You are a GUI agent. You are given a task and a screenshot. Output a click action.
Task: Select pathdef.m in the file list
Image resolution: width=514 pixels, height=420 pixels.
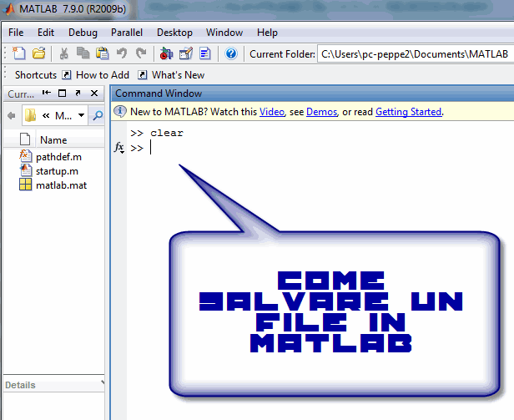point(58,157)
